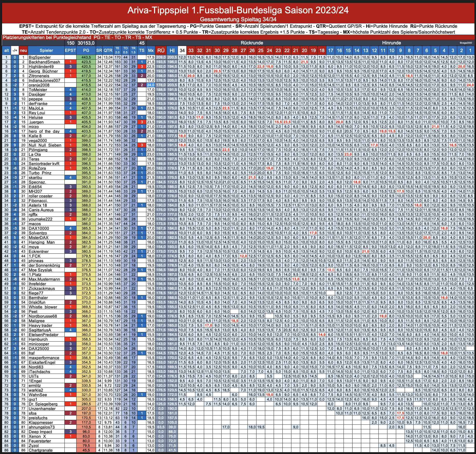Select player name 'BackhandSmash'

click(x=44, y=62)
